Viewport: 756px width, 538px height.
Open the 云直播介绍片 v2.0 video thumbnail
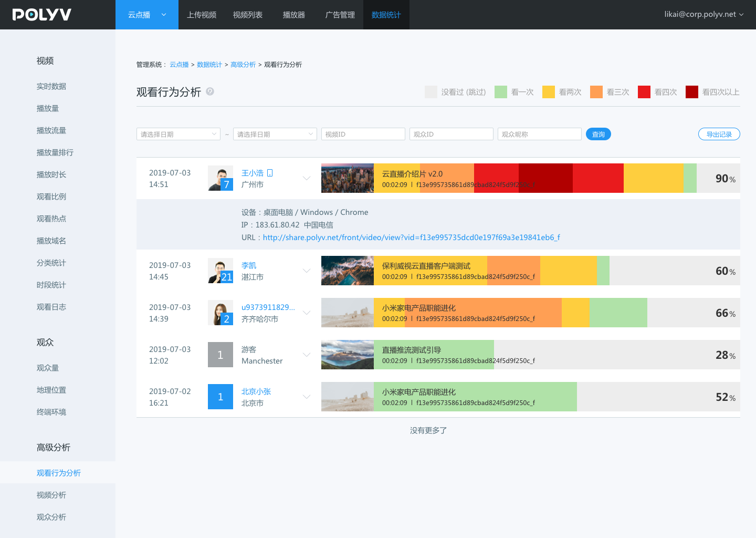coord(348,178)
